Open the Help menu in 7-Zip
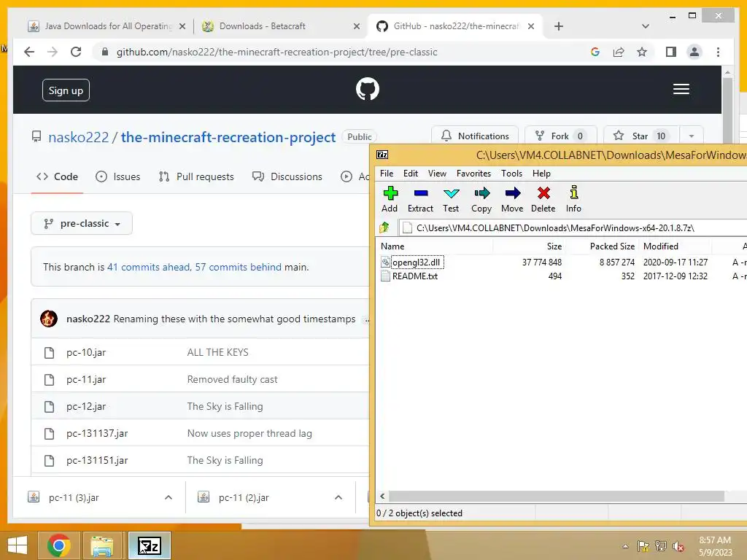 coord(541,174)
